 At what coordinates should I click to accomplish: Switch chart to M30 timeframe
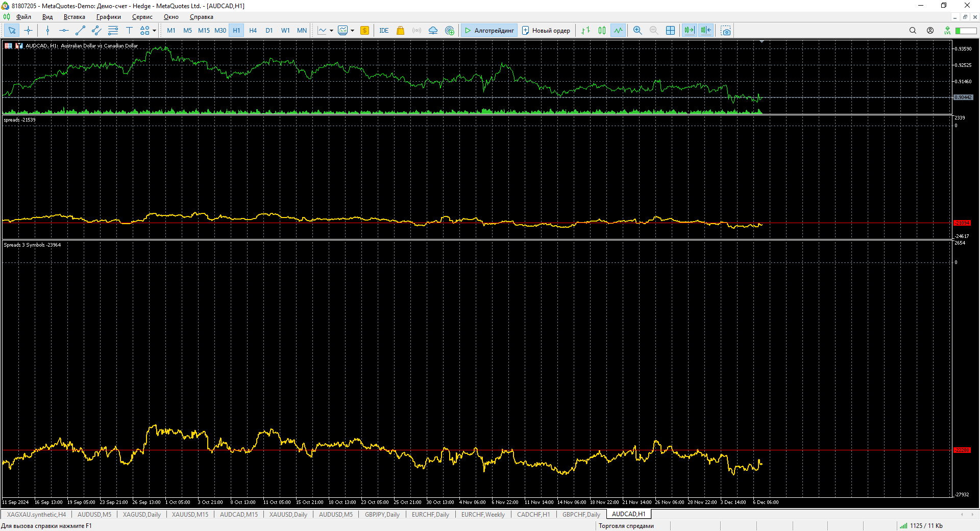pyautogui.click(x=220, y=31)
